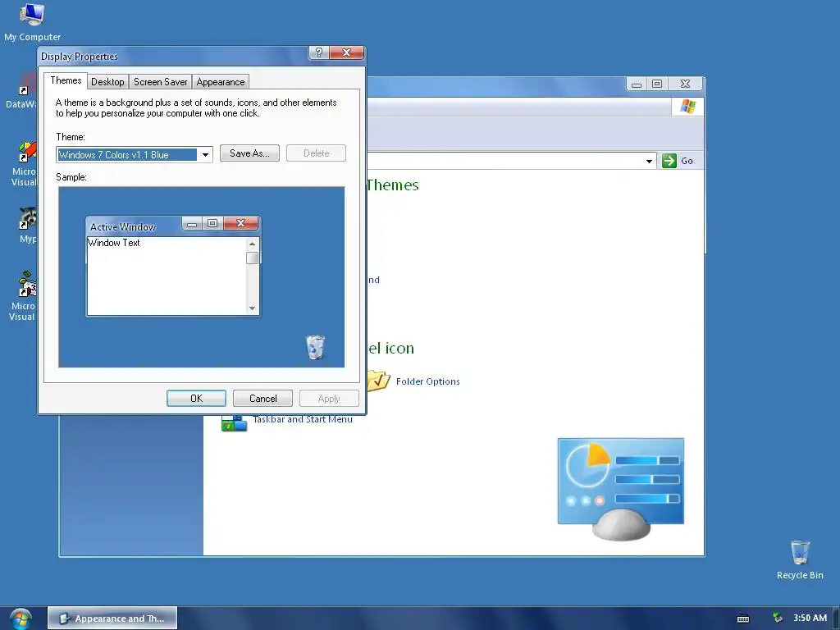
Task: Click the keyboard icon in system tray
Action: (x=743, y=619)
